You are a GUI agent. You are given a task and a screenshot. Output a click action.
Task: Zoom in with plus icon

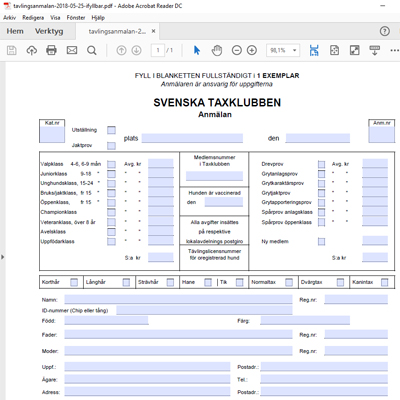click(252, 50)
